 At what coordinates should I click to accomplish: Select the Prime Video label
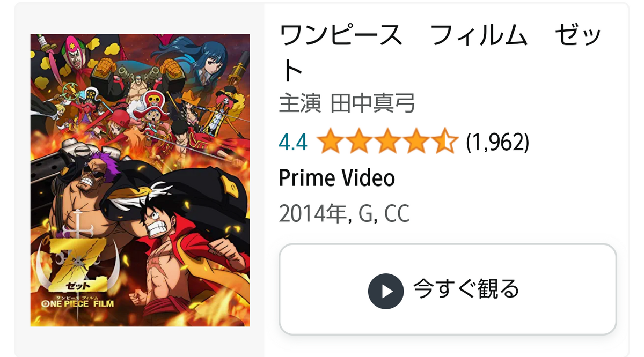tap(337, 178)
